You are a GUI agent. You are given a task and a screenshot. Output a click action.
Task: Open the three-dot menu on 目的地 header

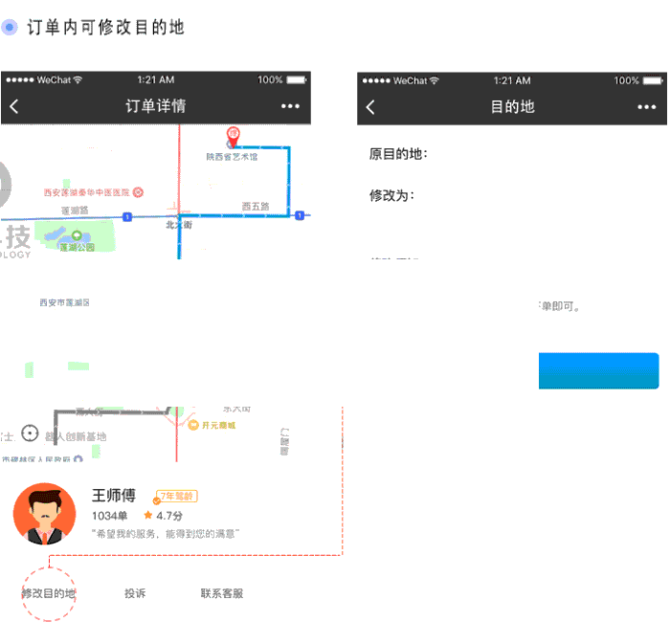click(646, 107)
